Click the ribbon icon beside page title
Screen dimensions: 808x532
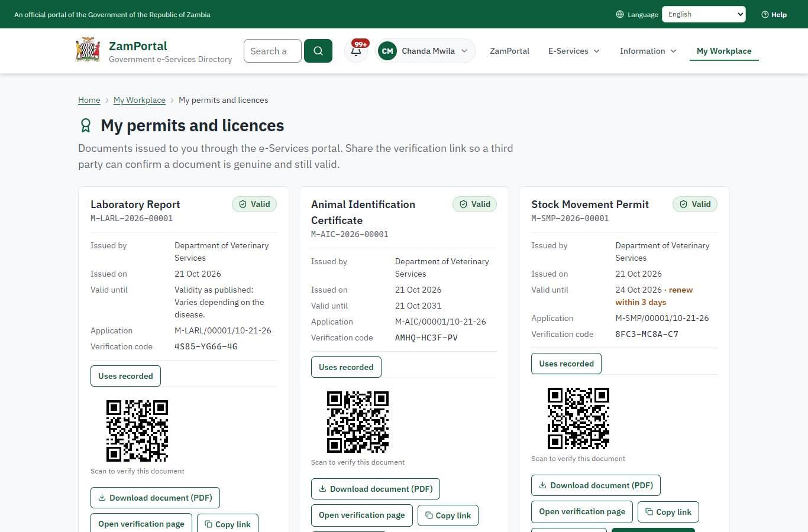click(86, 125)
